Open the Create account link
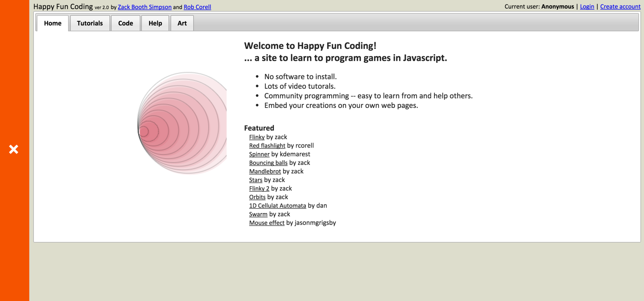Viewport: 644px width, 301px height. click(x=620, y=7)
